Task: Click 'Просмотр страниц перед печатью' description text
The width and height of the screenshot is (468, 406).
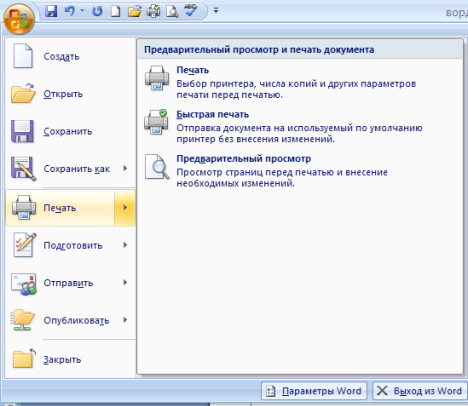Action: (x=282, y=178)
